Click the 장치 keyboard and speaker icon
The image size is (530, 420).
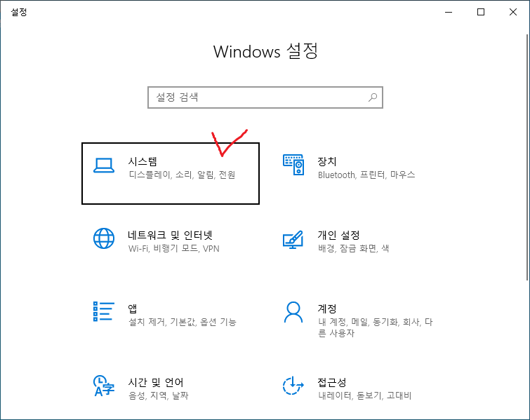293,165
